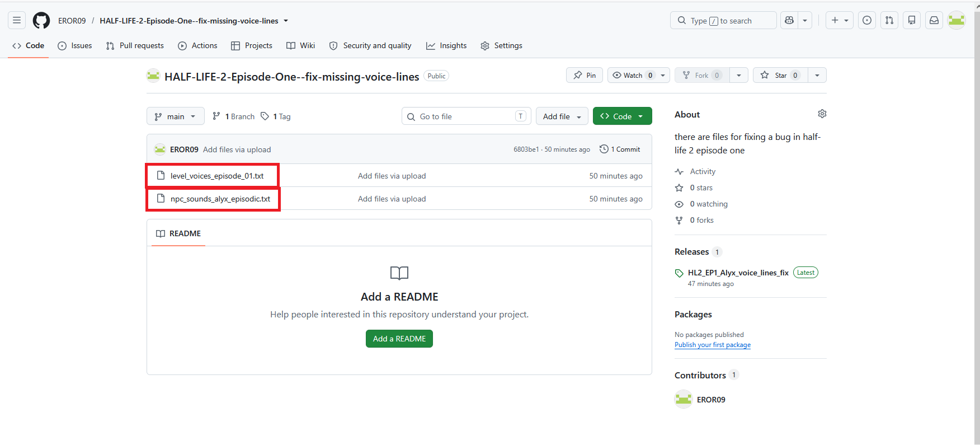
Task: Click the EROR09 owner breadcrumb link
Action: pos(72,21)
